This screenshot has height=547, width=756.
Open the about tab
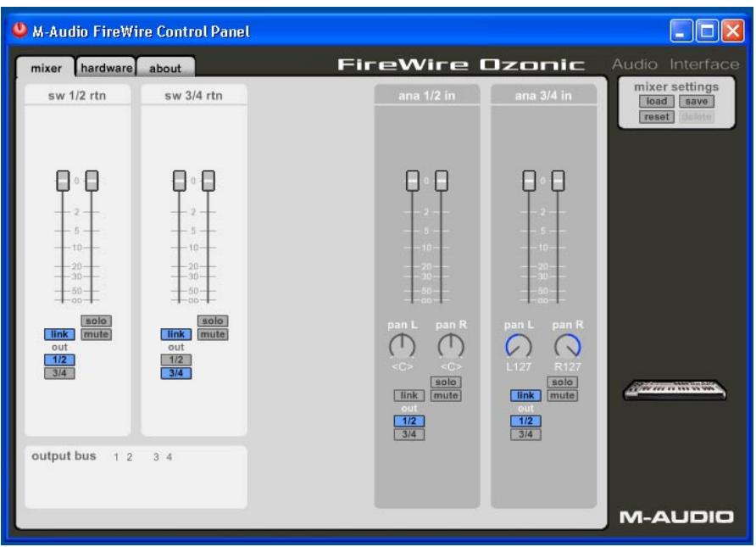(165, 68)
